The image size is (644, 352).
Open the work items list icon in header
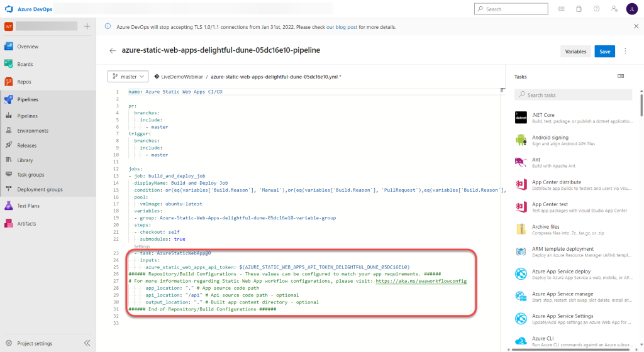(x=562, y=9)
